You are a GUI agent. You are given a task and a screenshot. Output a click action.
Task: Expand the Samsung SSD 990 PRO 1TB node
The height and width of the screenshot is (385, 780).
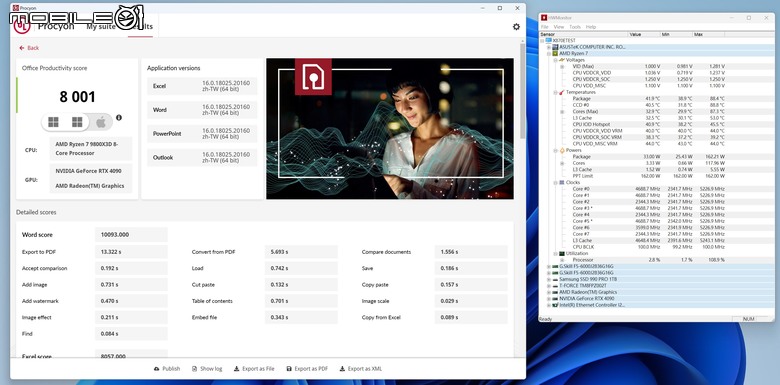549,279
